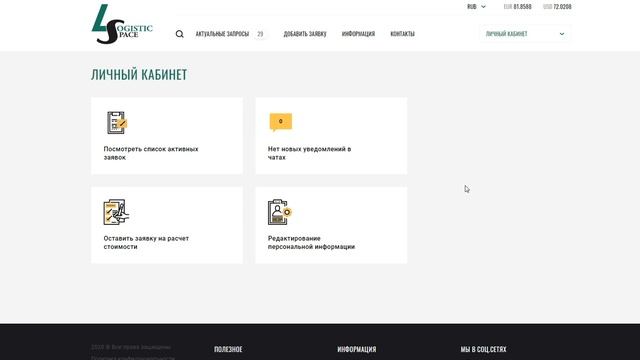The width and height of the screenshot is (640, 360).
Task: Click the EUR exchange rate 81.8588
Action: tap(518, 7)
